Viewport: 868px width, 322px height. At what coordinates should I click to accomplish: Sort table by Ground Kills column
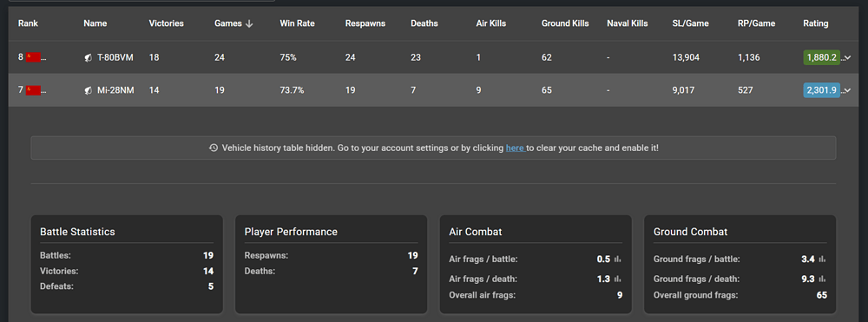pyautogui.click(x=565, y=23)
